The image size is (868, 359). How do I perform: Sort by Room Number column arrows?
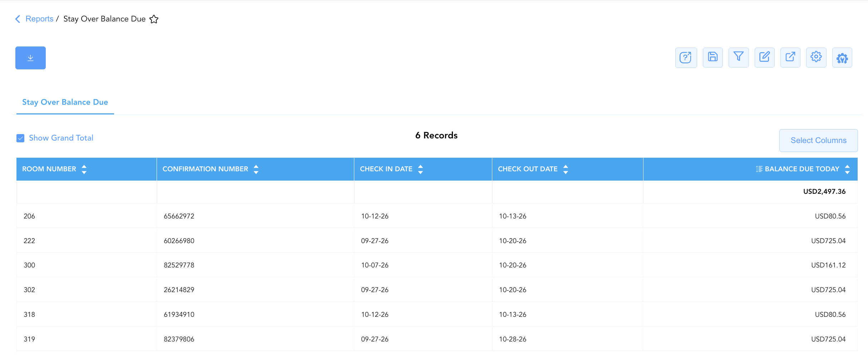(84, 169)
